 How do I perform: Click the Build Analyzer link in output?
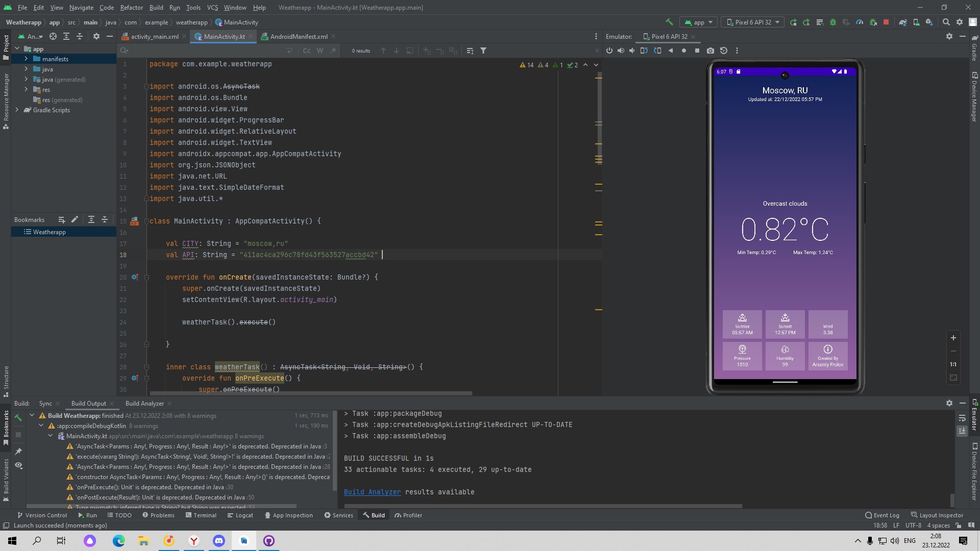[x=372, y=492]
